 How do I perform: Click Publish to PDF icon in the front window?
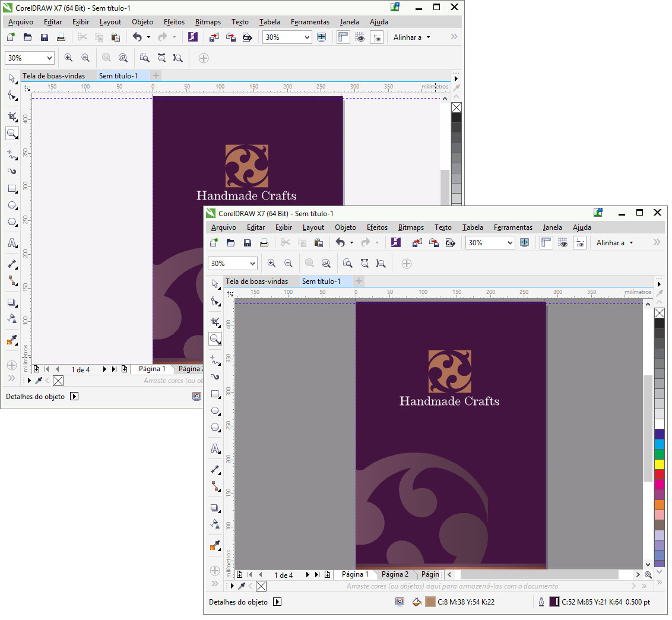click(x=450, y=242)
